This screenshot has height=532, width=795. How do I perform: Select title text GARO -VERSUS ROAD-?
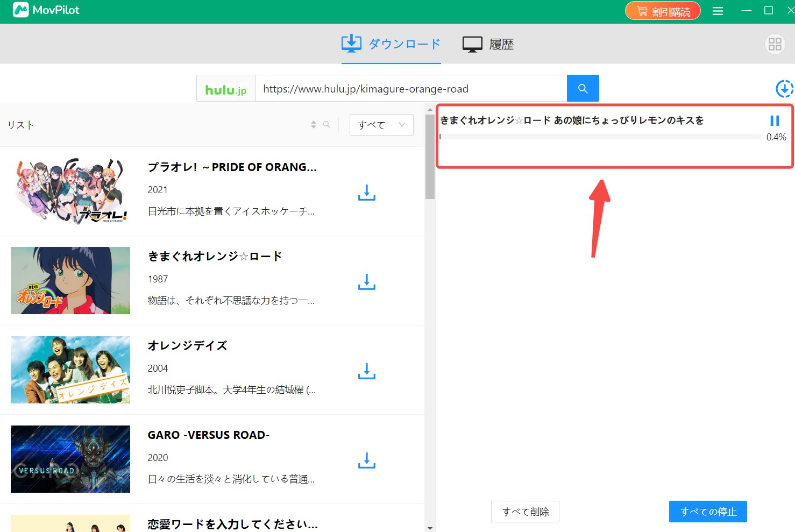tap(209, 435)
